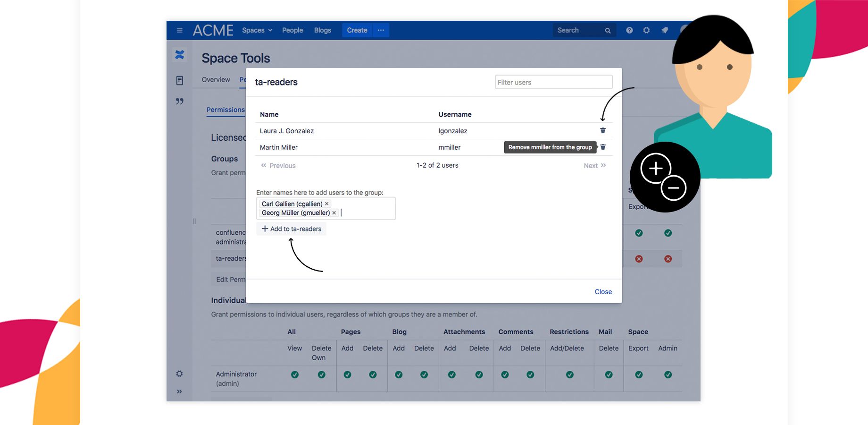Click Administrator Mail Delete check
The width and height of the screenshot is (868, 425).
[609, 374]
